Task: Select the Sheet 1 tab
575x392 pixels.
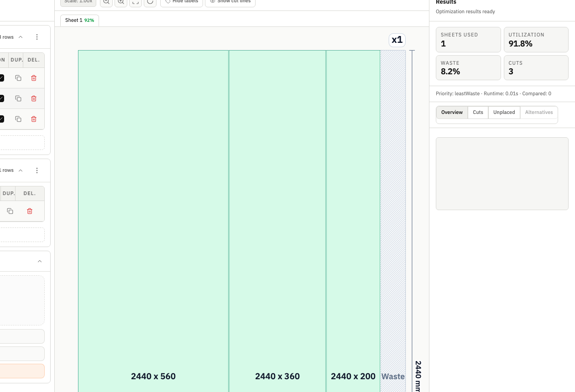Action: pyautogui.click(x=79, y=20)
